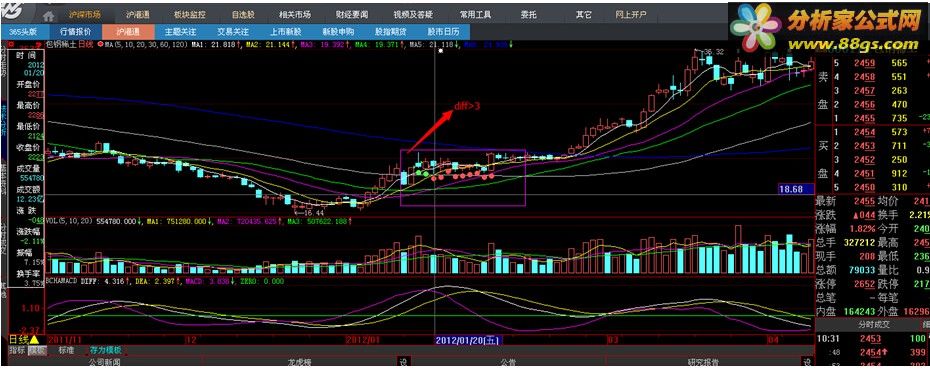Open the 沪深市场 top menu
Screen dimensions: 930x369
coord(85,15)
